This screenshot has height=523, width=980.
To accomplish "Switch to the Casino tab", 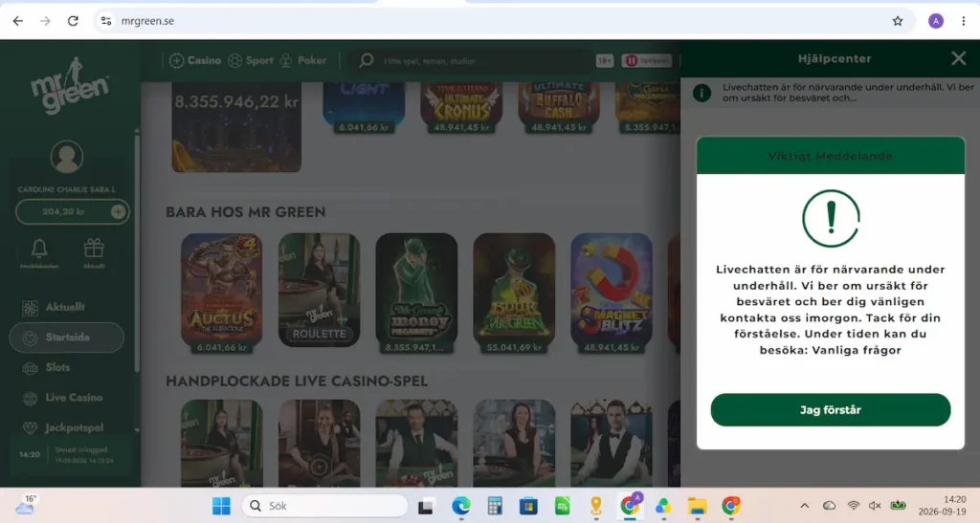I will point(195,60).
